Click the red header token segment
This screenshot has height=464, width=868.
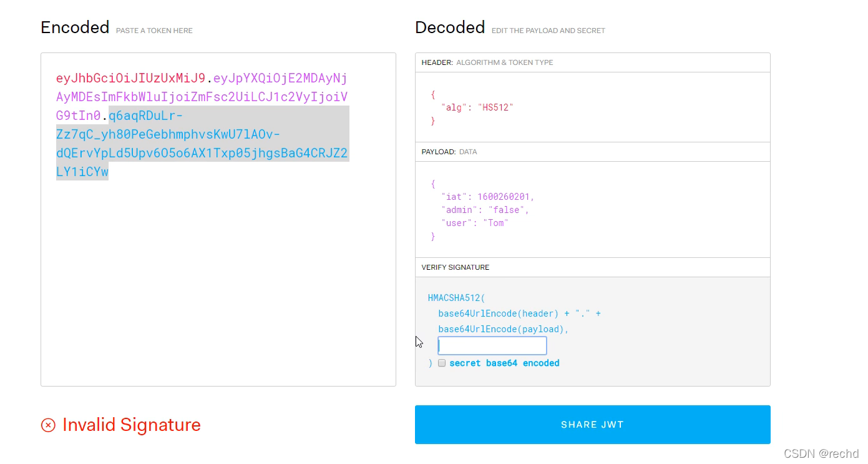coord(130,79)
